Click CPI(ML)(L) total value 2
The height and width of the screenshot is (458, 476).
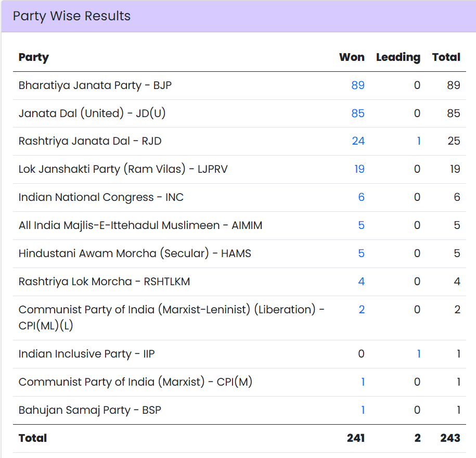pyautogui.click(x=457, y=310)
